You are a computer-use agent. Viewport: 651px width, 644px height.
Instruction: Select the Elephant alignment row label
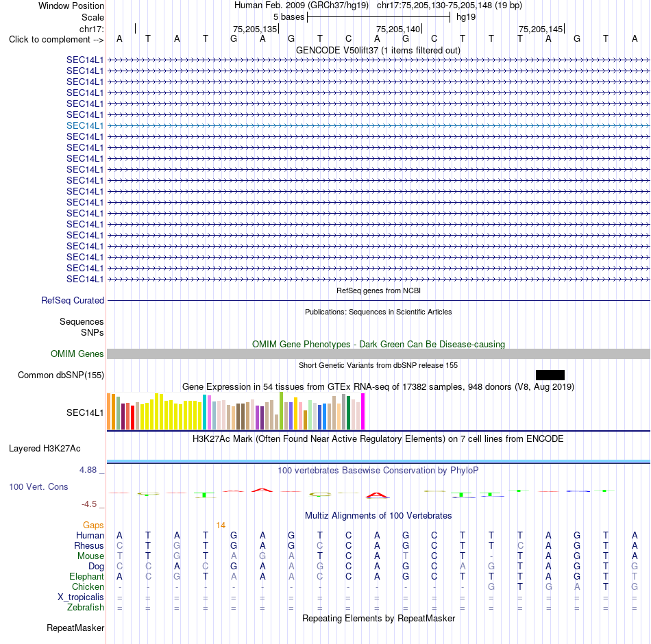(86, 576)
